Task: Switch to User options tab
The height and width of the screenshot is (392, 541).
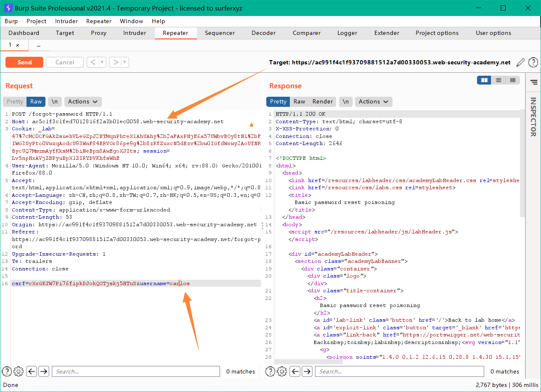Action: (x=493, y=33)
